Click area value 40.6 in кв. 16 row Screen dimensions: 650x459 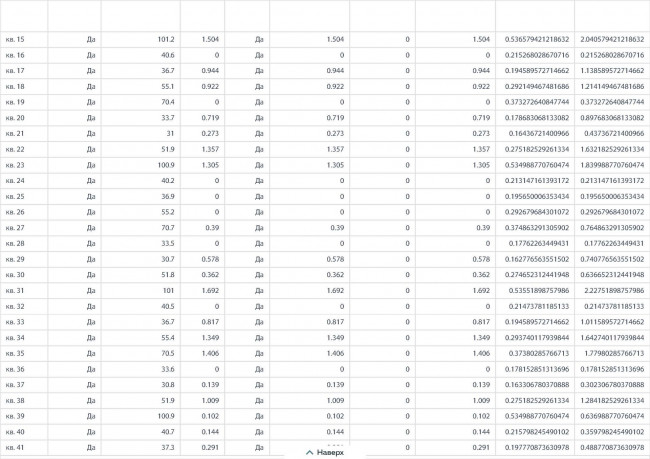point(168,55)
